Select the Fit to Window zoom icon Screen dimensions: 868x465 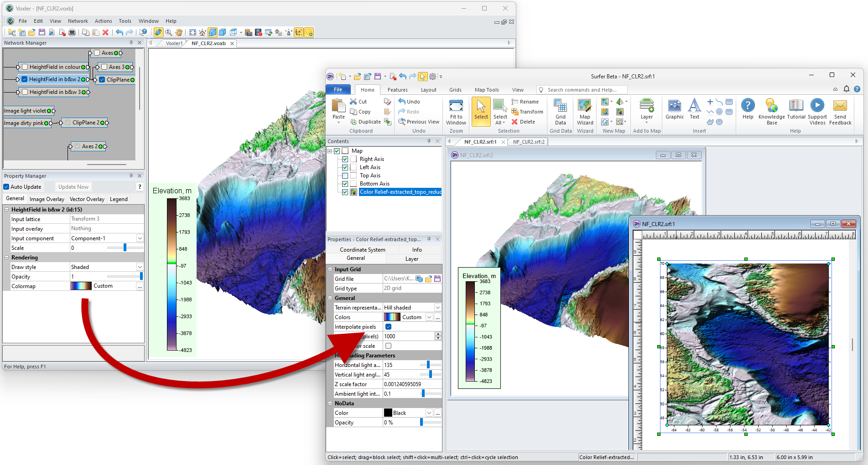click(456, 106)
